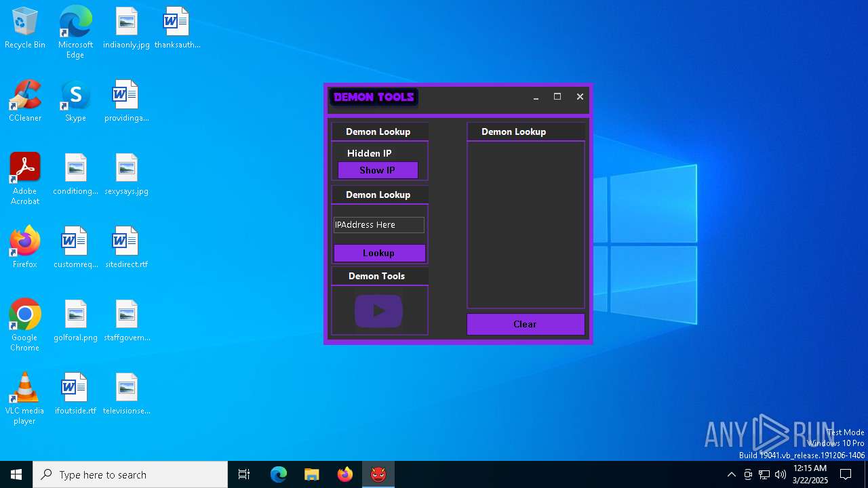Select CCleaner desktop shortcut
Screen dimensions: 868x488
click(x=25, y=102)
